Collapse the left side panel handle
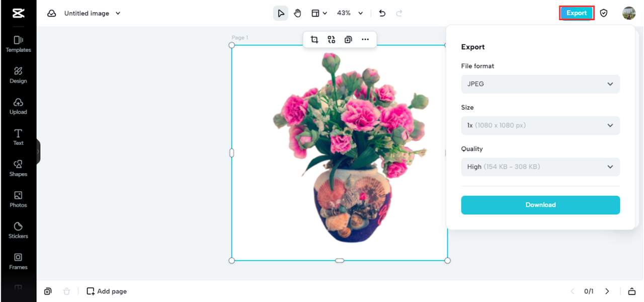This screenshot has width=644, height=302. (x=38, y=151)
